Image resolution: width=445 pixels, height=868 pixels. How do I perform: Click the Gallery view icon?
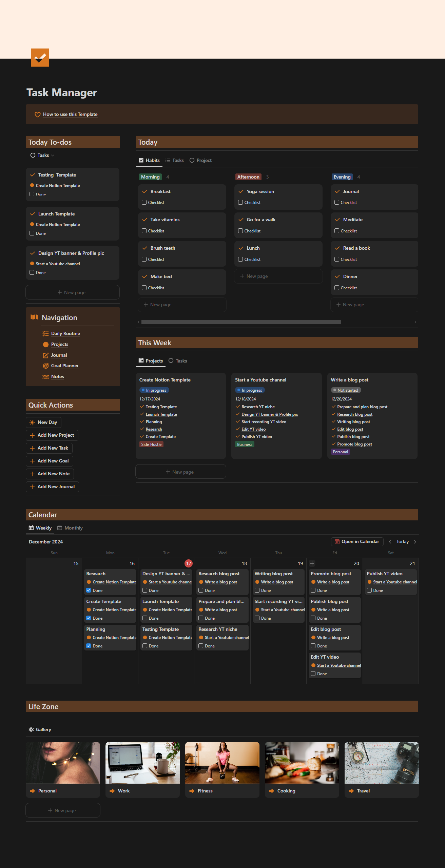(31, 729)
